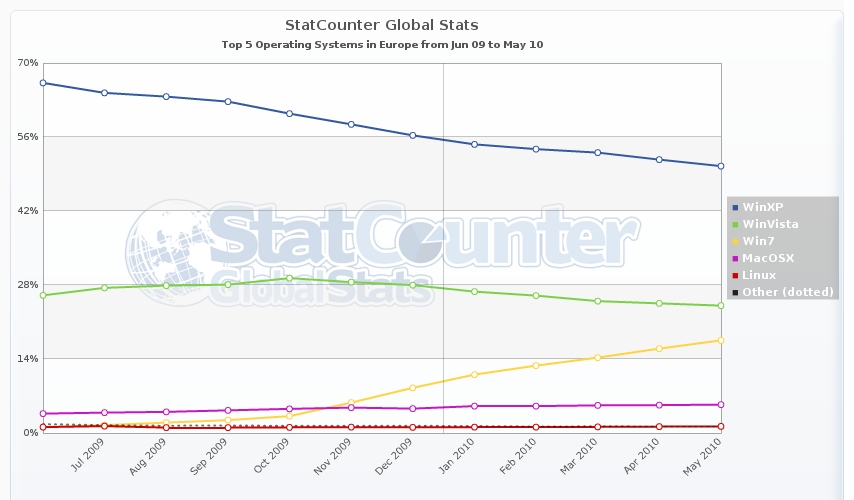Click the StatCounter Global Stats chart title
The width and height of the screenshot is (854, 500).
coord(382,25)
